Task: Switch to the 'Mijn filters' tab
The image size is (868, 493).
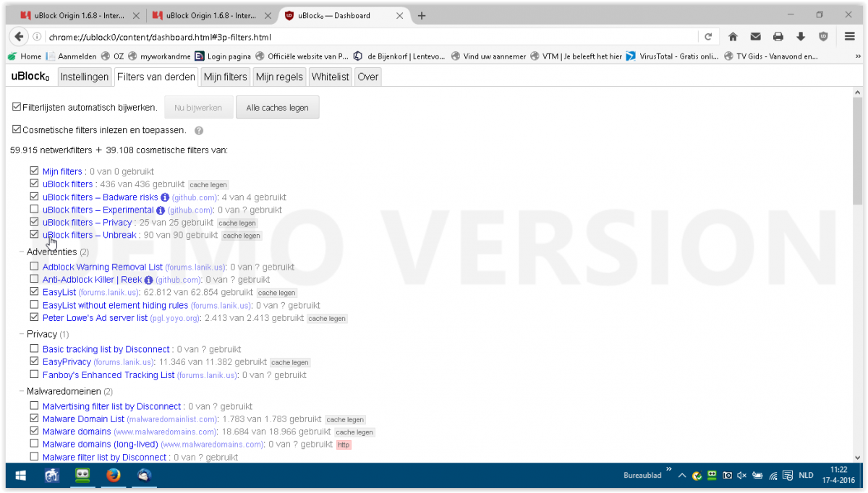Action: coord(226,77)
